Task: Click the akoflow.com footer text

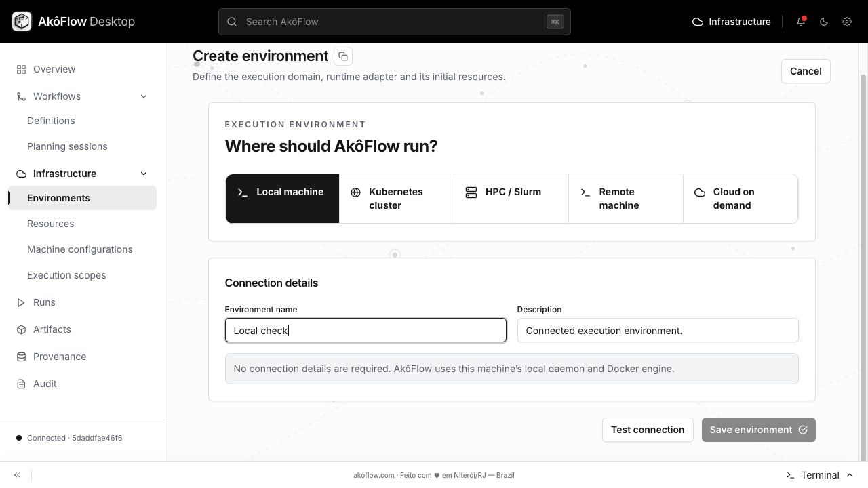Action: (x=434, y=475)
